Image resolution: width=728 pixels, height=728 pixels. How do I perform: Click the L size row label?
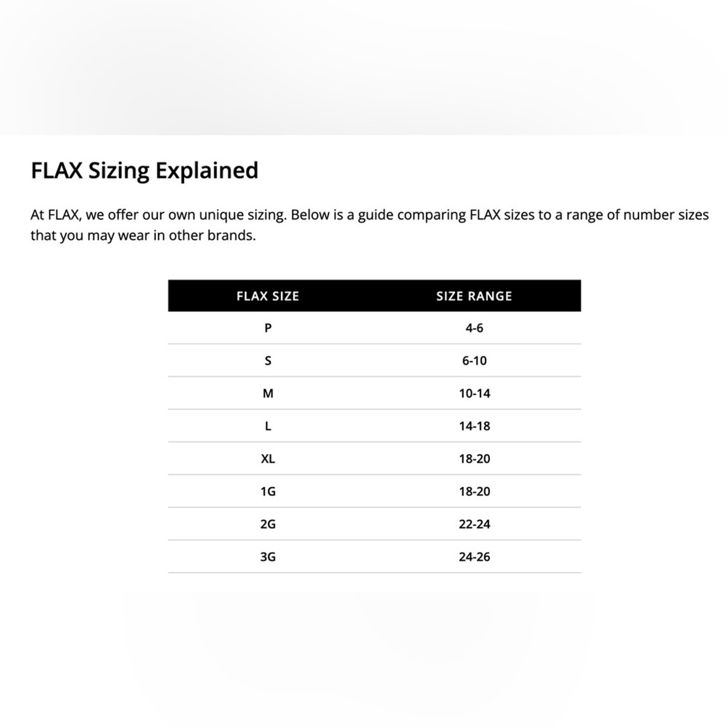[268, 426]
